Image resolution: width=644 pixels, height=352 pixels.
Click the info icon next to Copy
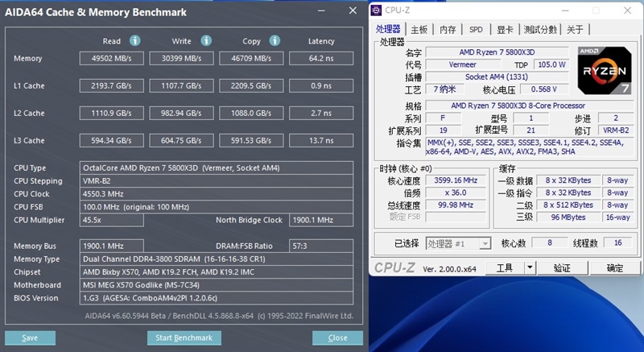[275, 40]
